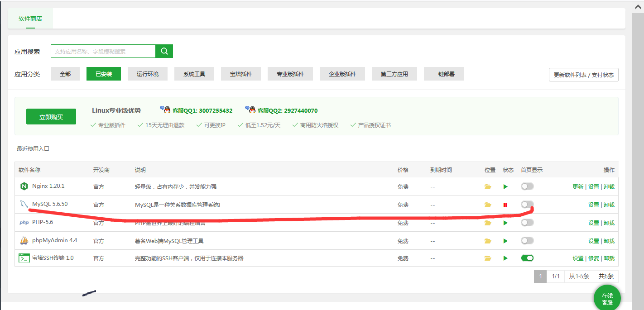Filter by 运行环境 category
Image resolution: width=644 pixels, height=310 pixels.
148,74
